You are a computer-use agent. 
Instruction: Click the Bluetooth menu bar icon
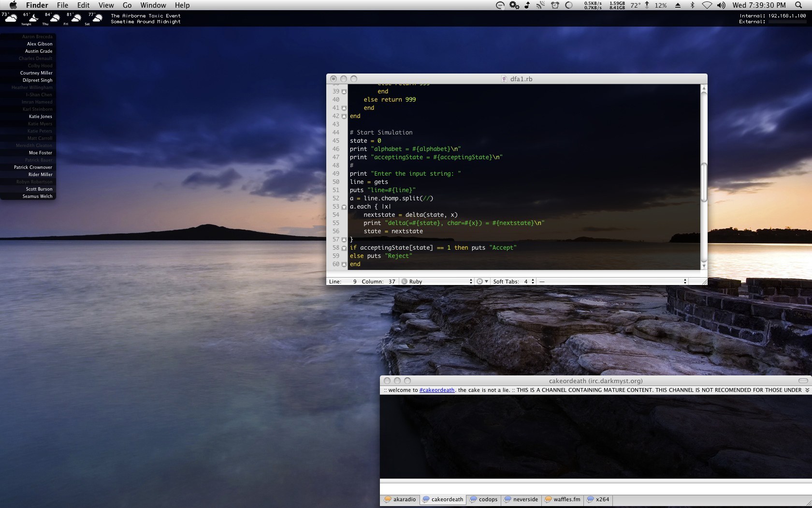click(692, 5)
